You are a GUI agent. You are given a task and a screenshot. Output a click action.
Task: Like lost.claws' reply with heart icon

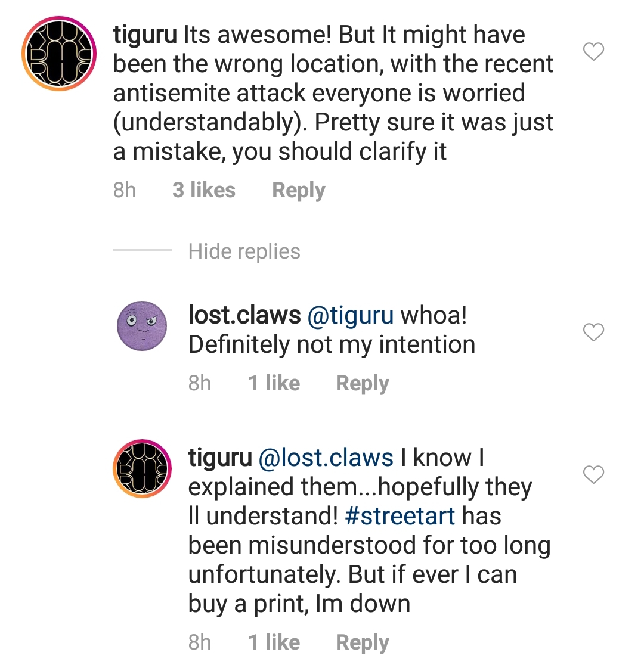pos(593,332)
